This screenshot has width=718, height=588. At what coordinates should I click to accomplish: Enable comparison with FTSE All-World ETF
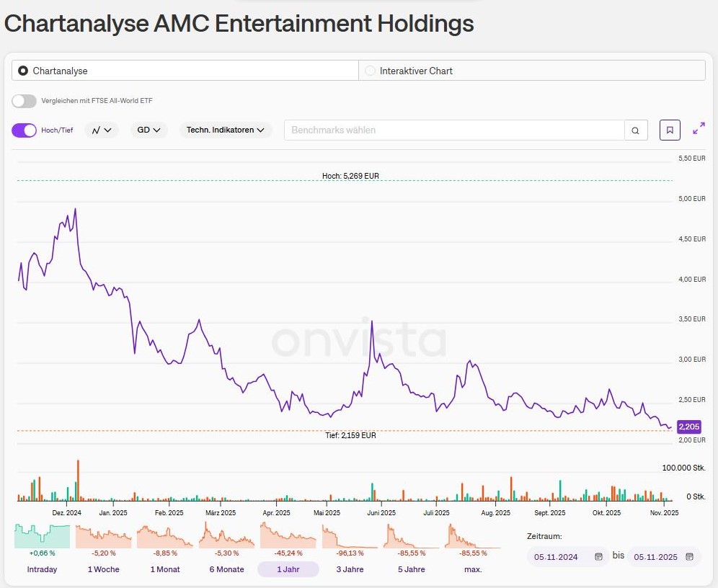pos(24,101)
